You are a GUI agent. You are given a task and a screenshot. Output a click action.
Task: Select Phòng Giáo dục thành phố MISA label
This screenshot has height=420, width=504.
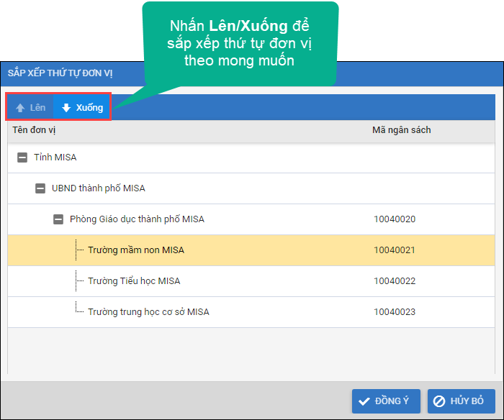pos(137,219)
